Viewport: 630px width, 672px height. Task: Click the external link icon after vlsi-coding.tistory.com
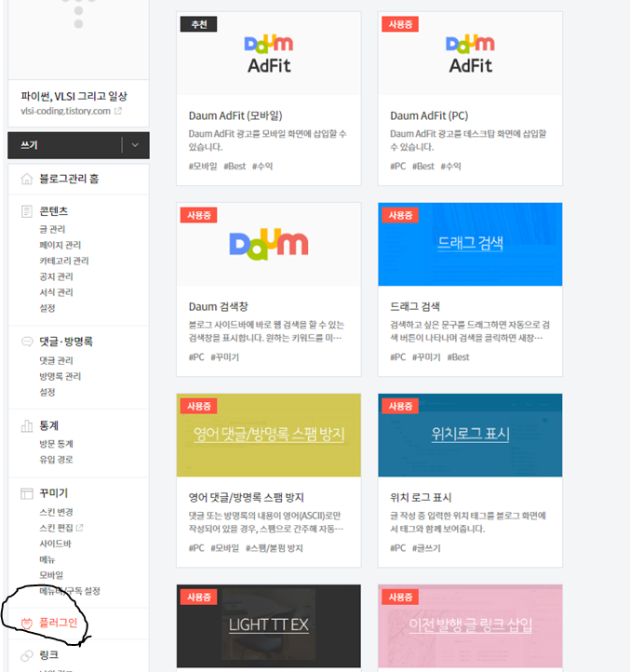[x=118, y=111]
